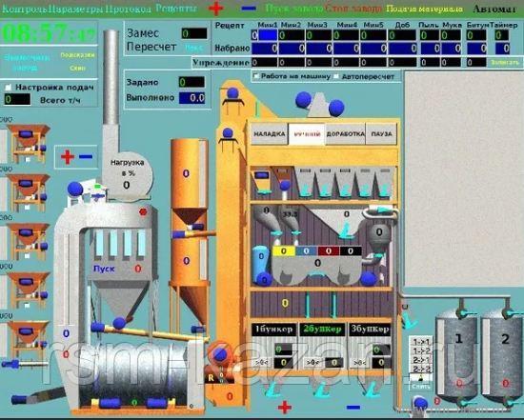Click the Замес value input field
The height and width of the screenshot is (420, 524).
coord(194,33)
